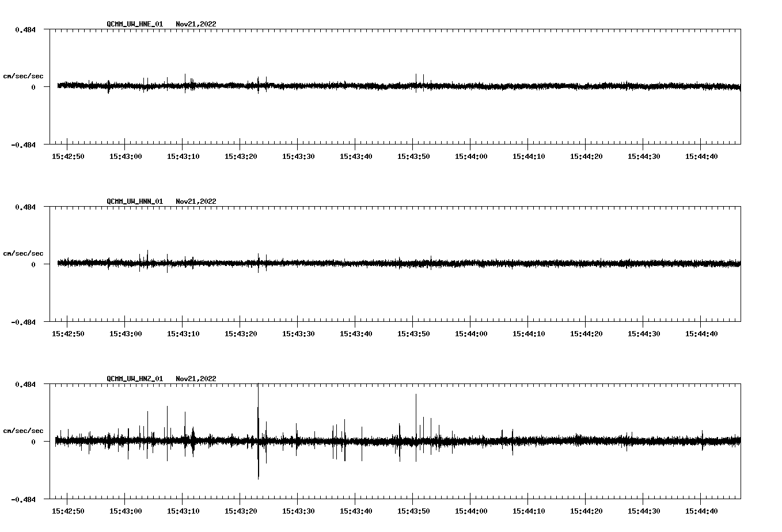The image size is (782, 532).
Task: Click the -0.484 lower limit on HNE plot
Action: (x=23, y=145)
